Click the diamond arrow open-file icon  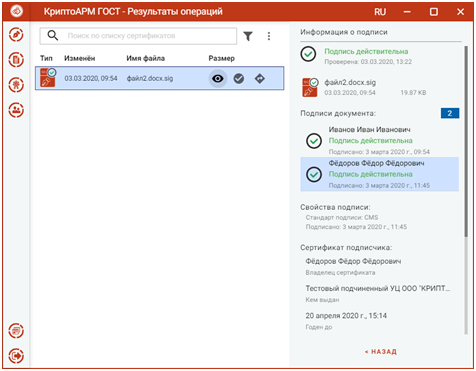(260, 79)
